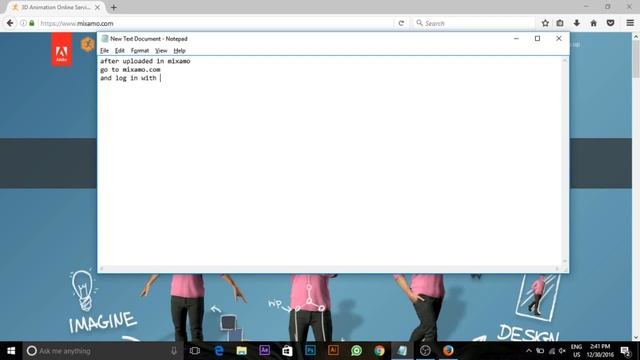Bookmark this page with the star icon
640x360 pixels.
[x=545, y=23]
